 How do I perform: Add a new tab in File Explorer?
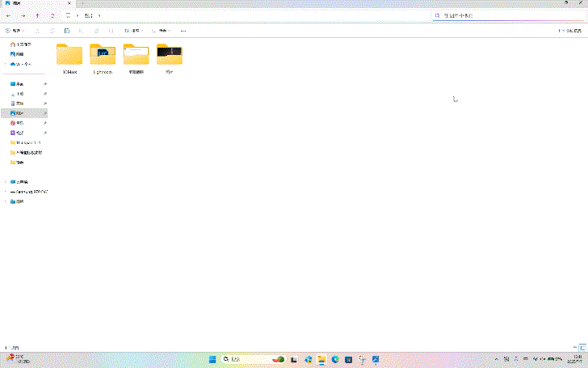pos(83,4)
